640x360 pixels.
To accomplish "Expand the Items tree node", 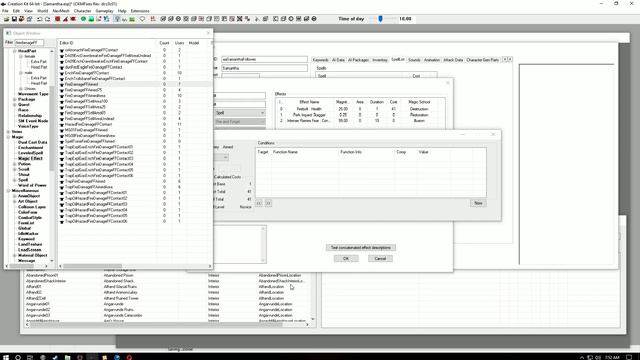I will pos(9,131).
